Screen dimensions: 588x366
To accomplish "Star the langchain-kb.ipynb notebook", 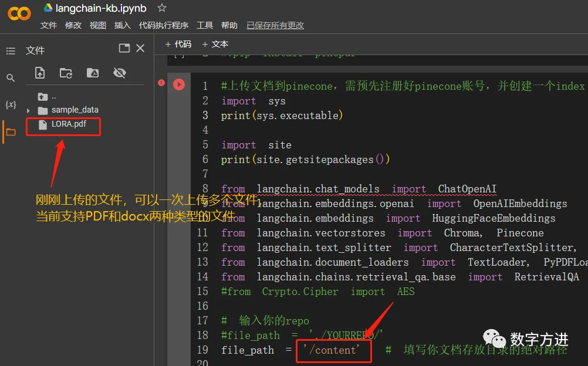I will (161, 8).
